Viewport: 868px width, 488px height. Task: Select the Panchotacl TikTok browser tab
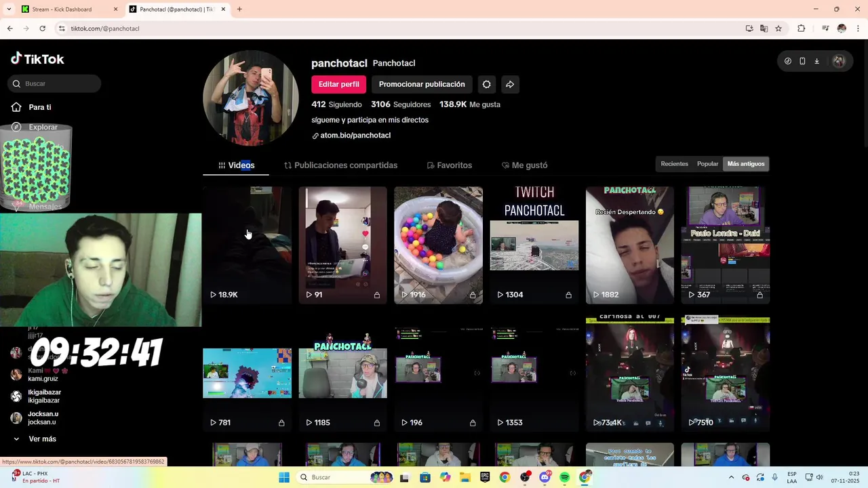(178, 9)
